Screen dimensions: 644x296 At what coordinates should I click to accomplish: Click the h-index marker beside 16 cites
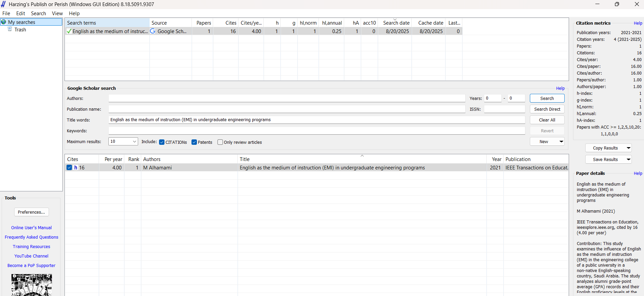click(x=76, y=168)
